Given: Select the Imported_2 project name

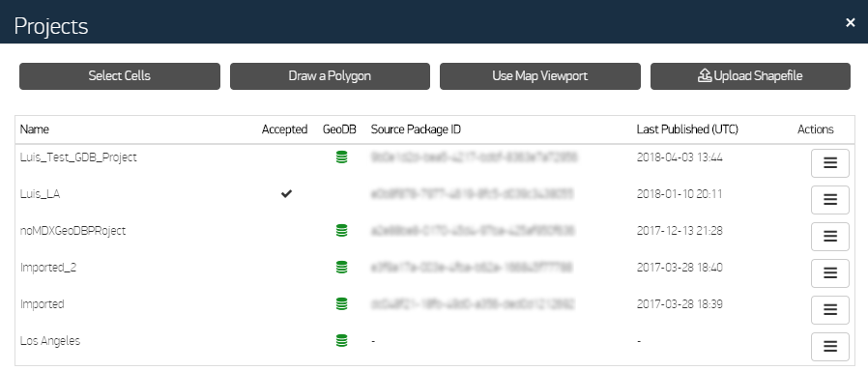Looking at the screenshot, I should [48, 268].
